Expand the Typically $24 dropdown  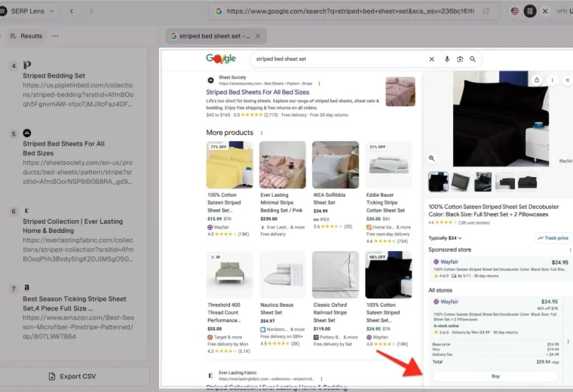point(445,237)
